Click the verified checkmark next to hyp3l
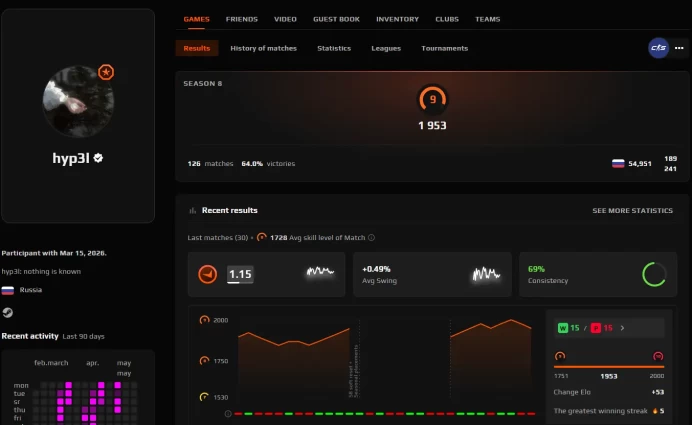 [x=98, y=158]
